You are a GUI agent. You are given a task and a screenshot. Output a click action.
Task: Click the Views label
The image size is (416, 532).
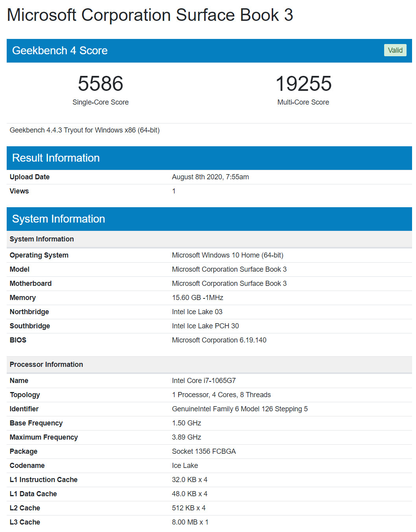[x=19, y=191]
